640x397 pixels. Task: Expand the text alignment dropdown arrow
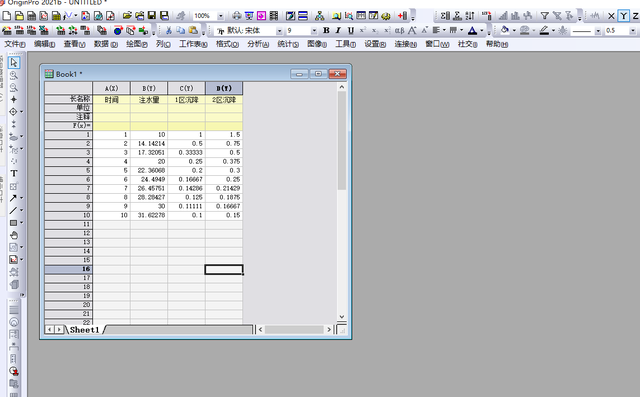(x=444, y=30)
